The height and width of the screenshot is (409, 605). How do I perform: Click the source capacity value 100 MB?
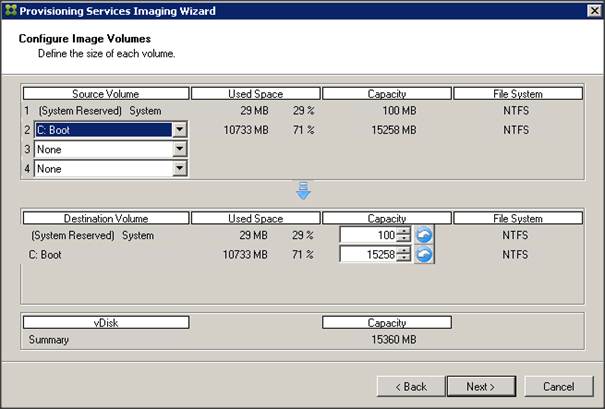pos(399,111)
